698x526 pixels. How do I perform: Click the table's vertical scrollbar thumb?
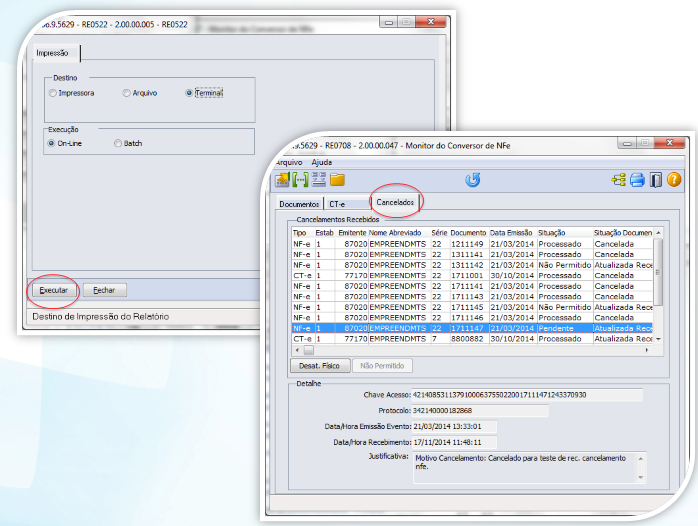coord(658,272)
